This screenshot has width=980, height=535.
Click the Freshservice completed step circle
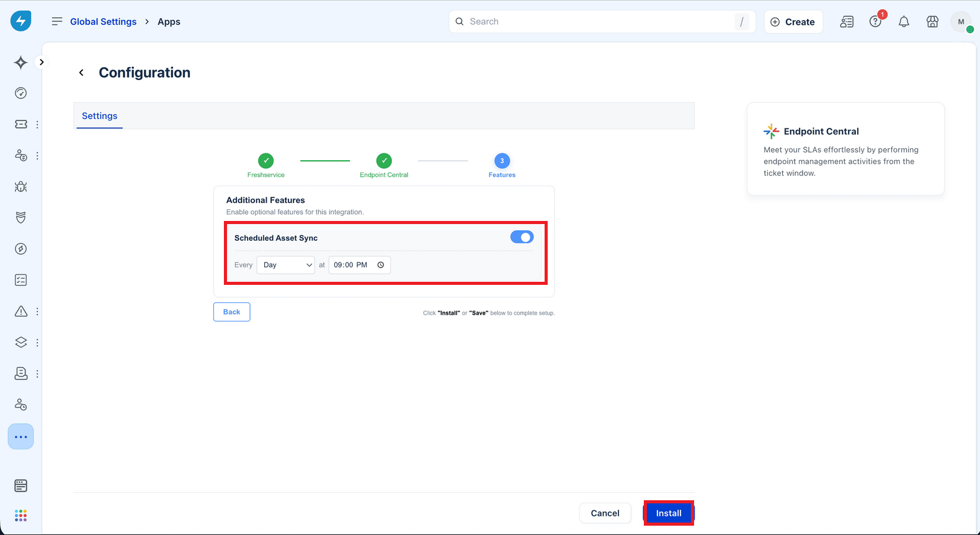pyautogui.click(x=266, y=161)
